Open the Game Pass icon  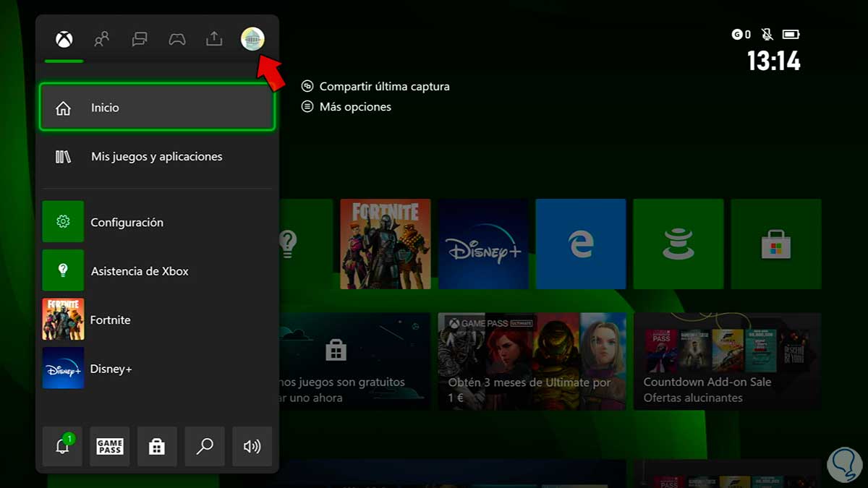click(x=109, y=446)
